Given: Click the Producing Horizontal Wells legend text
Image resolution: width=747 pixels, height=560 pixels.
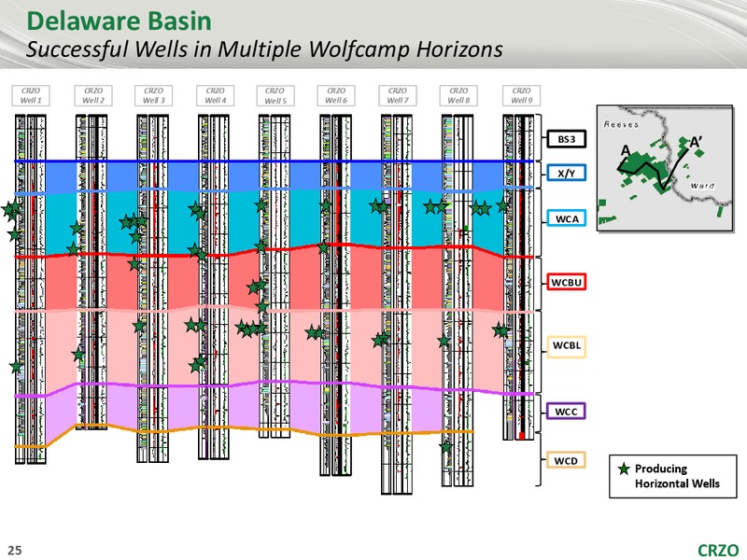Looking at the screenshot, I should tap(677, 476).
